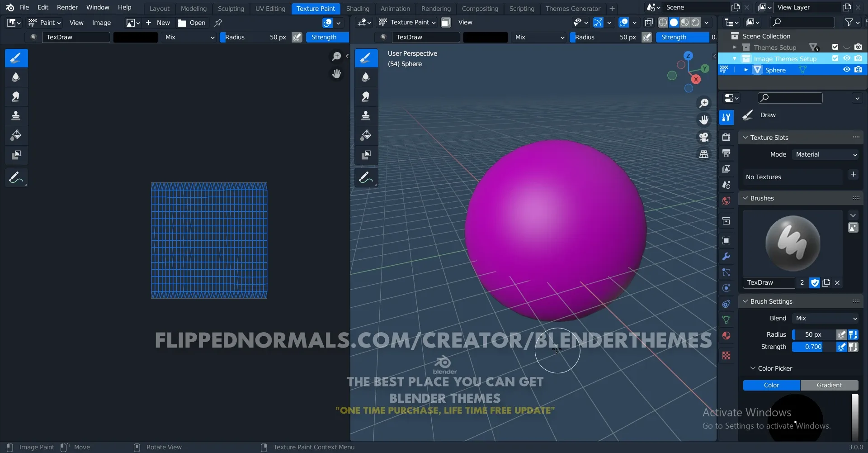
Task: Select Color mode button
Action: coord(771,385)
